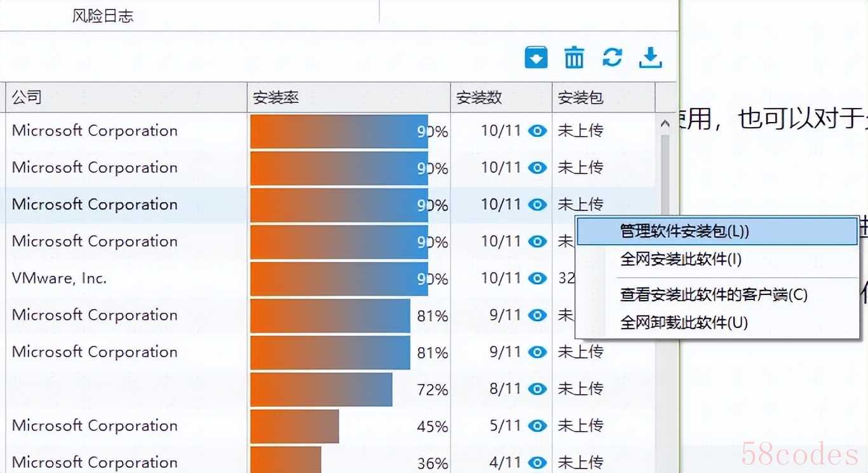This screenshot has width=868, height=473.
Task: Sort by the 安装数 column header
Action: coord(501,97)
